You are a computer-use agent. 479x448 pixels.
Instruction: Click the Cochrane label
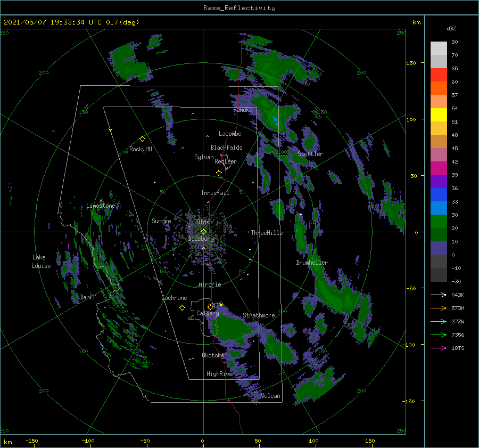click(174, 298)
